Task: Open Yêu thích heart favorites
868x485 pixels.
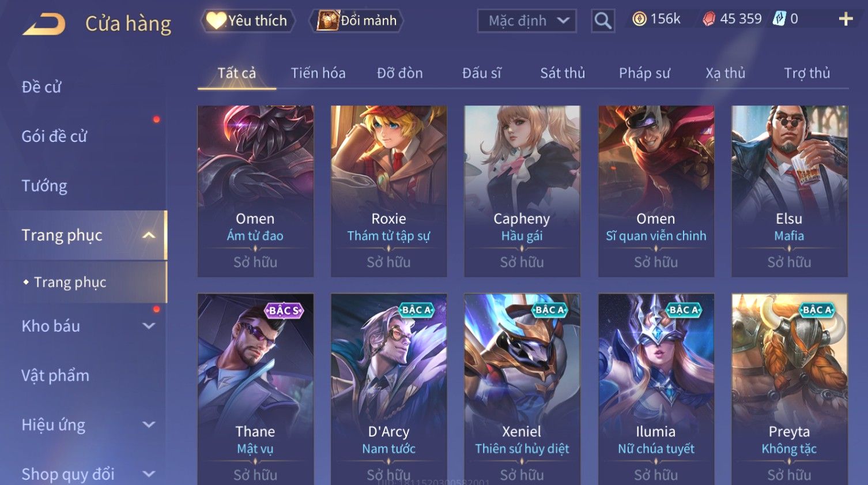Action: tap(248, 21)
